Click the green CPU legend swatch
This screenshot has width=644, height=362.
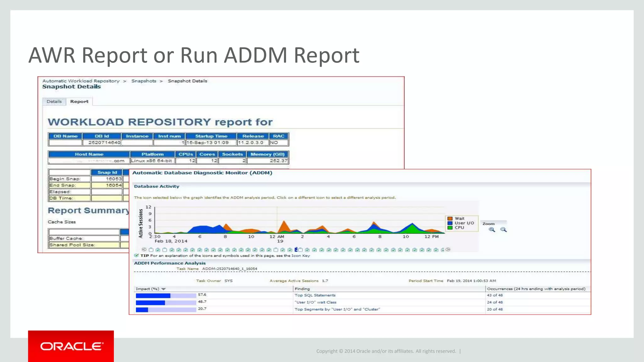pos(450,228)
